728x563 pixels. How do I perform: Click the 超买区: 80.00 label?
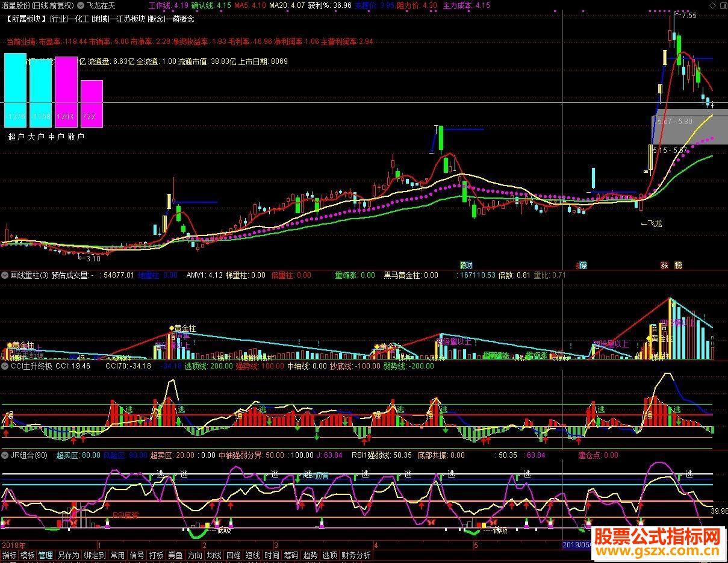pos(78,455)
